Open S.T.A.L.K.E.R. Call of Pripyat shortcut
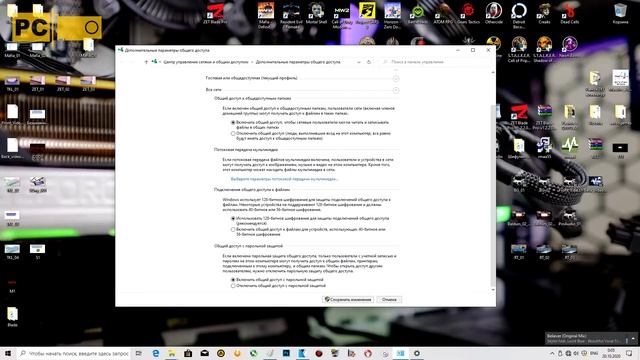 click(x=519, y=49)
